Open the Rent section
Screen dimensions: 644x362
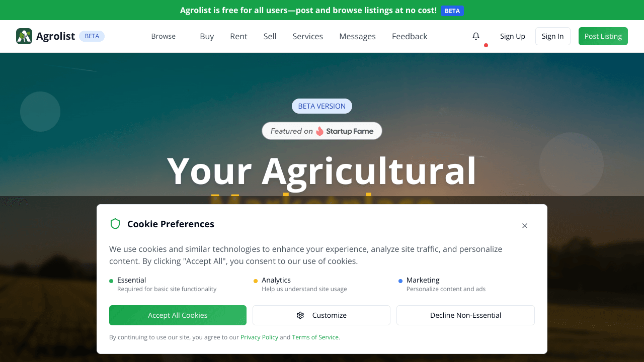238,36
